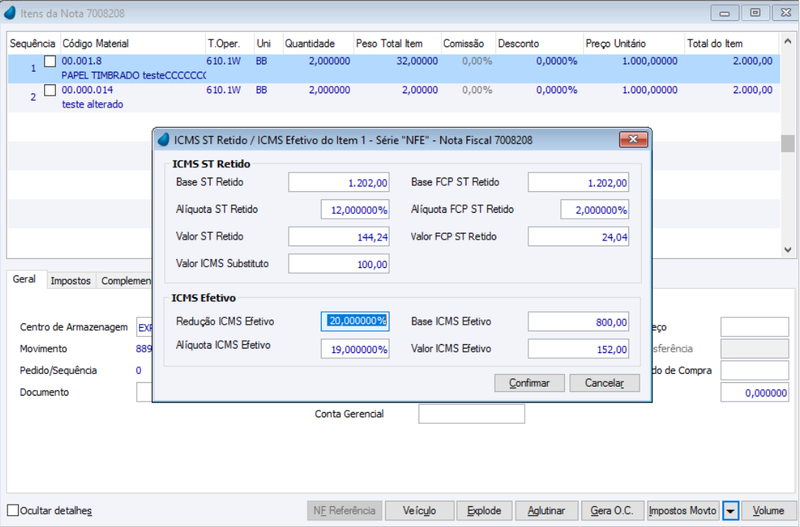Viewport: 800px width, 527px height.
Task: Click the Explode button
Action: [484, 511]
